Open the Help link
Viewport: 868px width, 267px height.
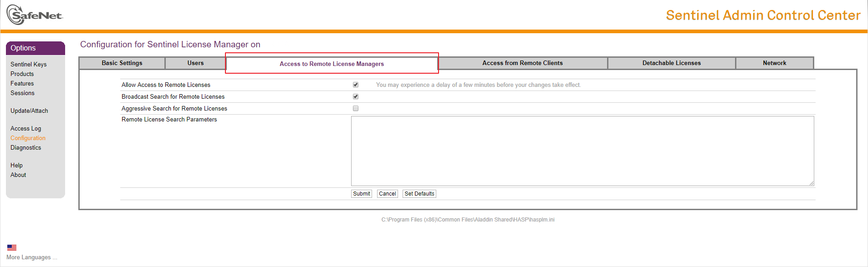(16, 166)
